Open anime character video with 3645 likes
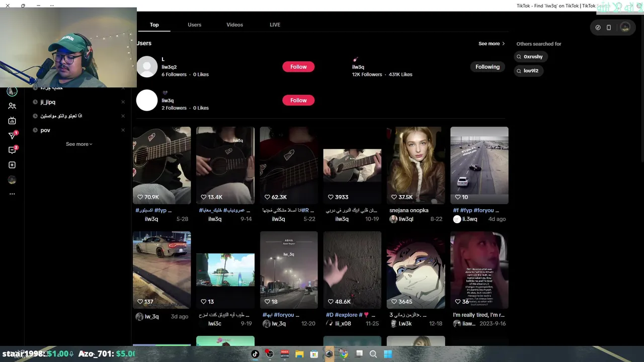 coord(416,270)
